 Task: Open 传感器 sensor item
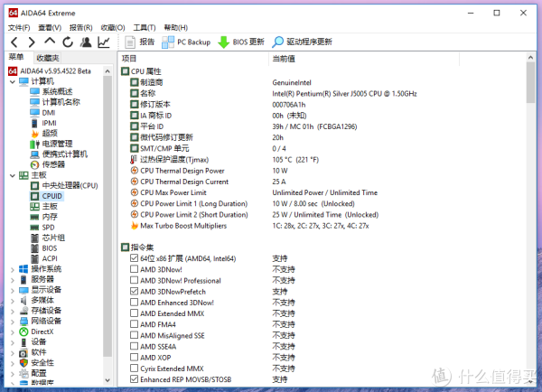tap(48, 164)
